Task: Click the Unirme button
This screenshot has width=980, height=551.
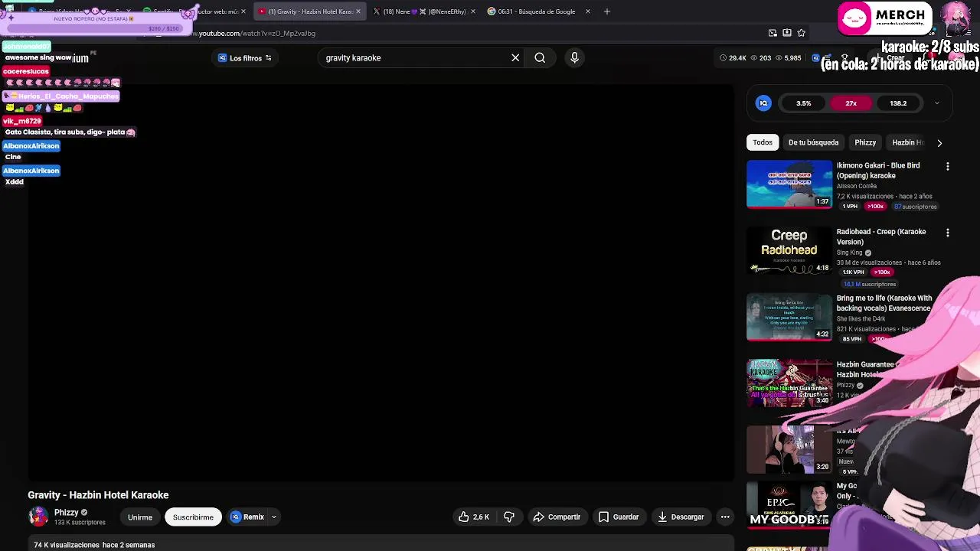Action: tap(140, 517)
